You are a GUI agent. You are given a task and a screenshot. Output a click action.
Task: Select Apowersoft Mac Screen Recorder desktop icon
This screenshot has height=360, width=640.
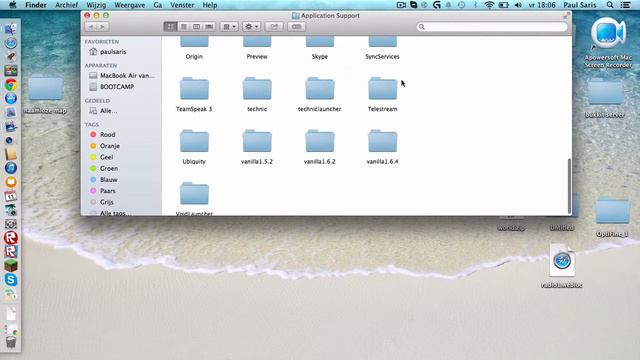coord(608,42)
